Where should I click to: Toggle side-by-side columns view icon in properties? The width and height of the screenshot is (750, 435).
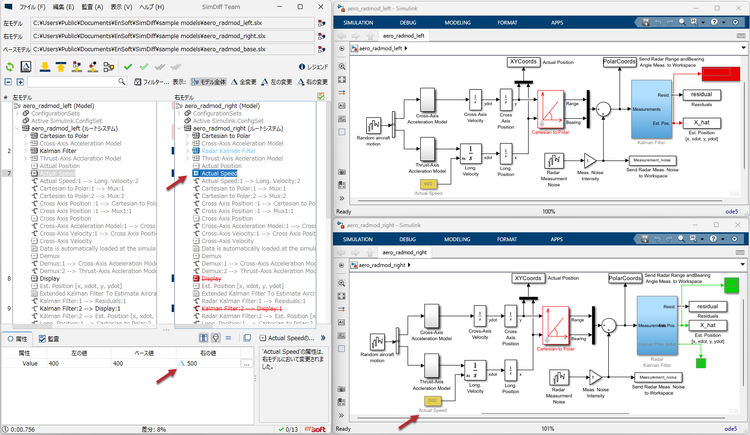coord(203,338)
